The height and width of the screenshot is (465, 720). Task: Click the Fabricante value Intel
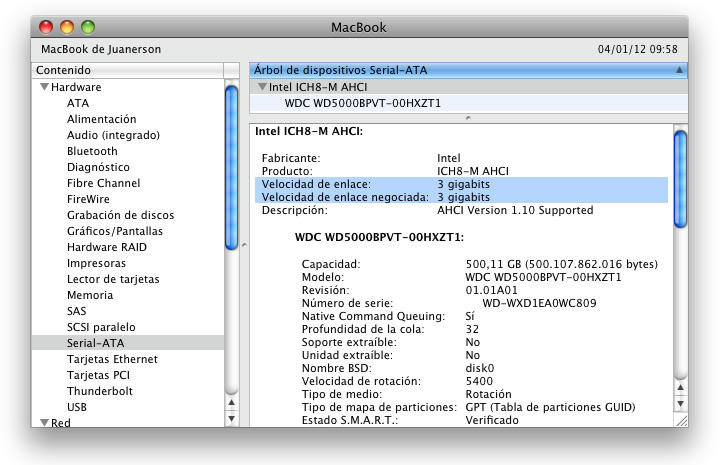tap(449, 158)
